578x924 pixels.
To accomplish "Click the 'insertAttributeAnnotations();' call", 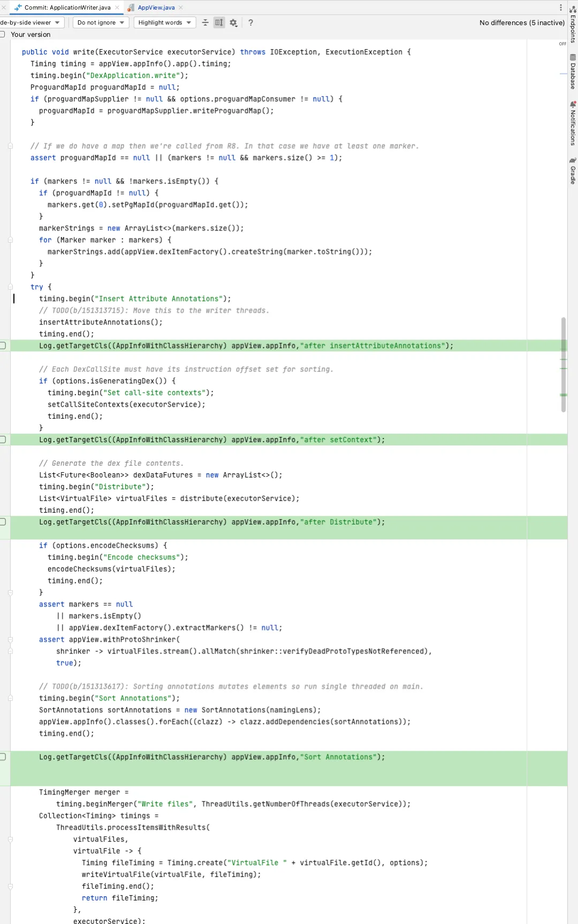I will (101, 322).
